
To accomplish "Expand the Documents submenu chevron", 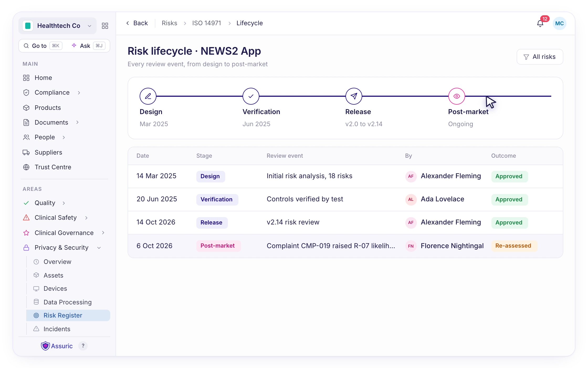I will click(77, 122).
